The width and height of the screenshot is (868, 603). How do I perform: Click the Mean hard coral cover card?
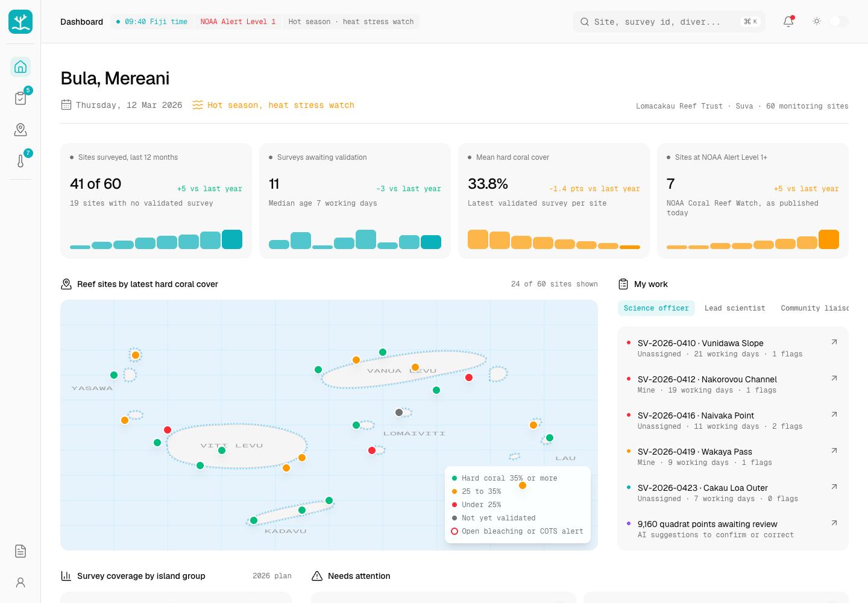tap(554, 201)
